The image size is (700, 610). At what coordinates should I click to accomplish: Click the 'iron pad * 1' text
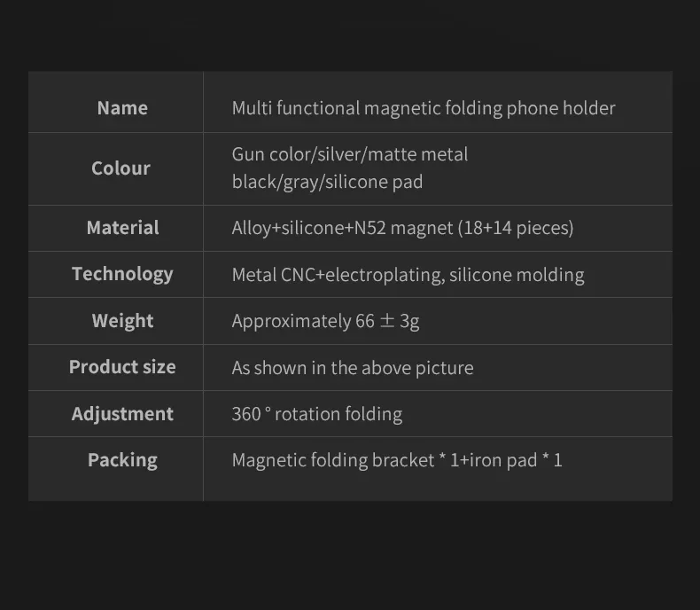516,460
